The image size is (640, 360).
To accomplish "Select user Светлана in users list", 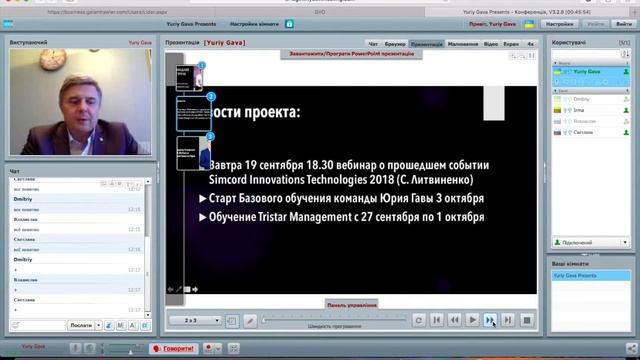I will (591, 132).
